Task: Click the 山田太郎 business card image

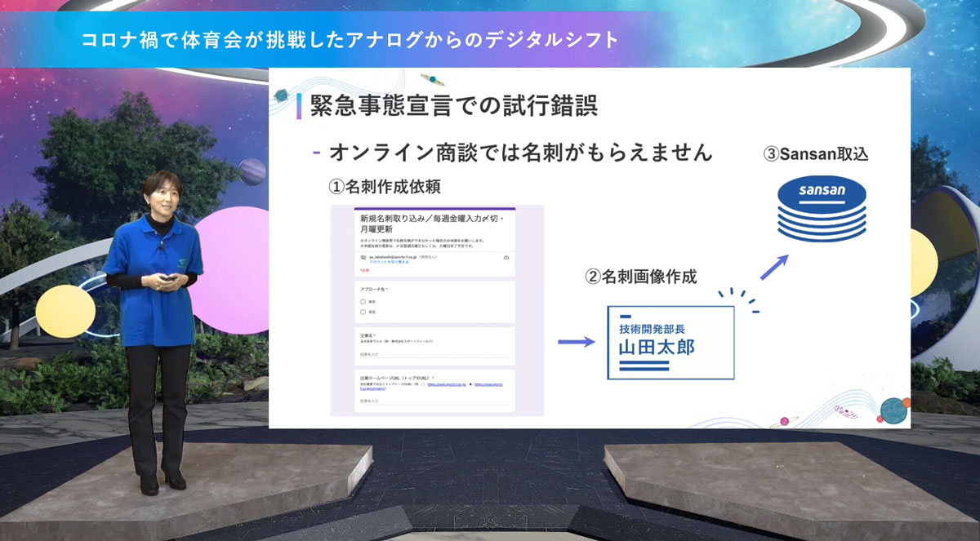Action: point(670,343)
